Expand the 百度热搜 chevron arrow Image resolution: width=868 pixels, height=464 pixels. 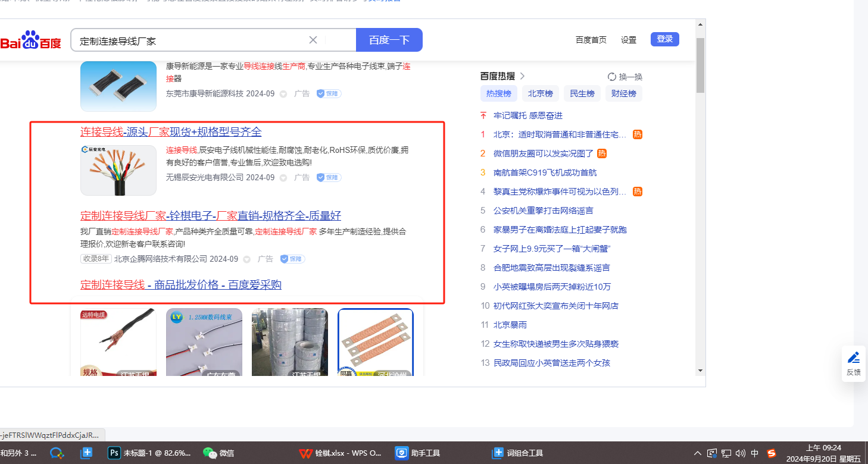tap(523, 76)
